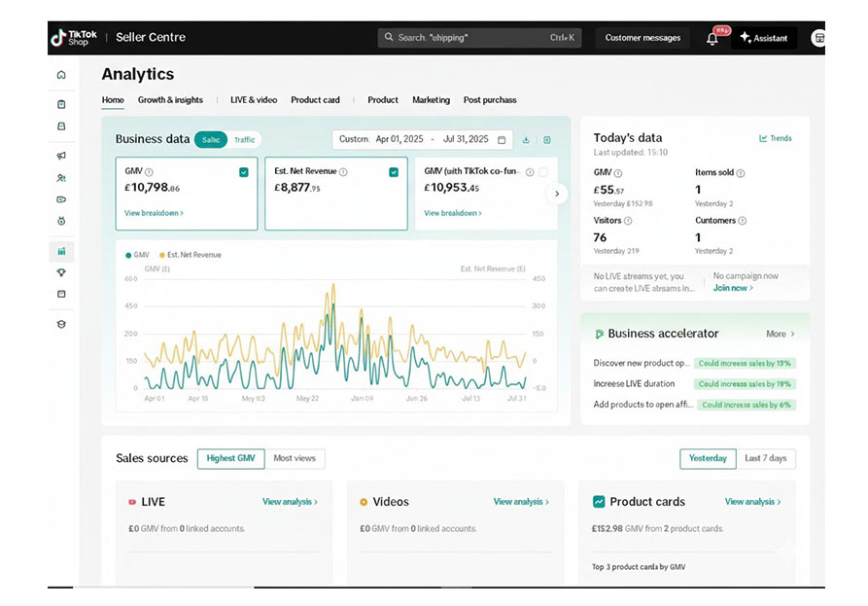The height and width of the screenshot is (606, 868).
Task: Click the trophy icon in left sidebar
Action: point(61,272)
